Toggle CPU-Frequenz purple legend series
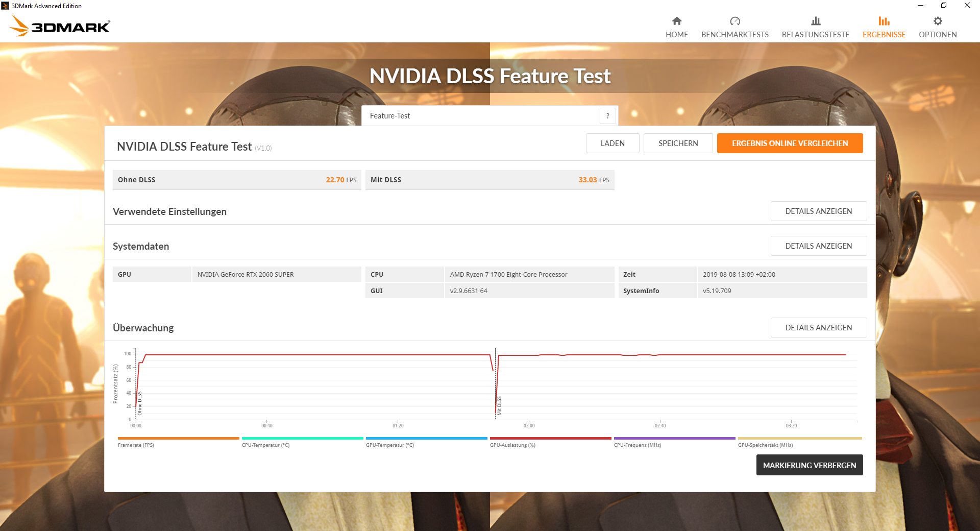This screenshot has width=980, height=531. pos(674,442)
